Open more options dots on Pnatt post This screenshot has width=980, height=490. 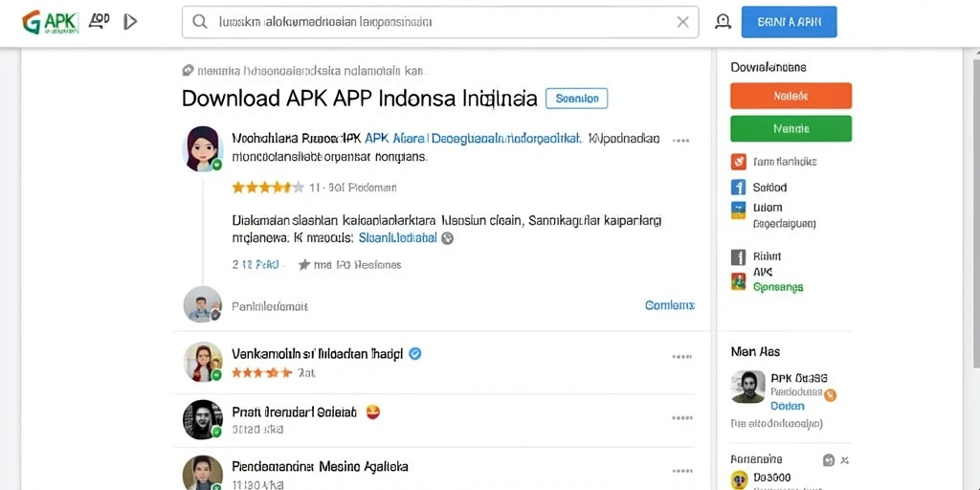pyautogui.click(x=681, y=418)
